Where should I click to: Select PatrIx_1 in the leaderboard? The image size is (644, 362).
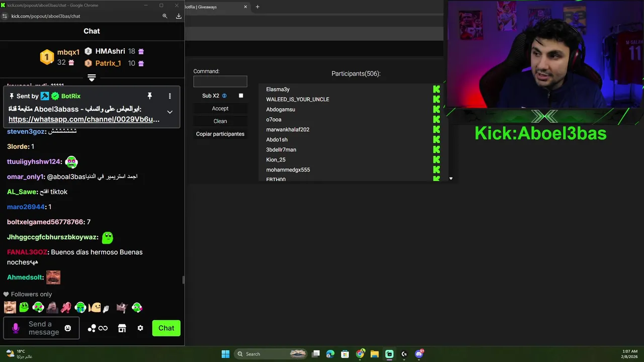pyautogui.click(x=108, y=63)
